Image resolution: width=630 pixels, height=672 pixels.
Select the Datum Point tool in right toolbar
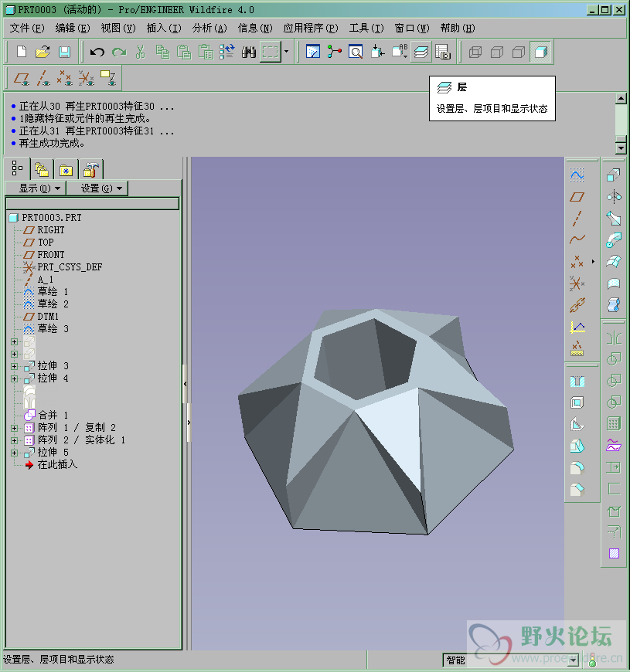(x=577, y=261)
